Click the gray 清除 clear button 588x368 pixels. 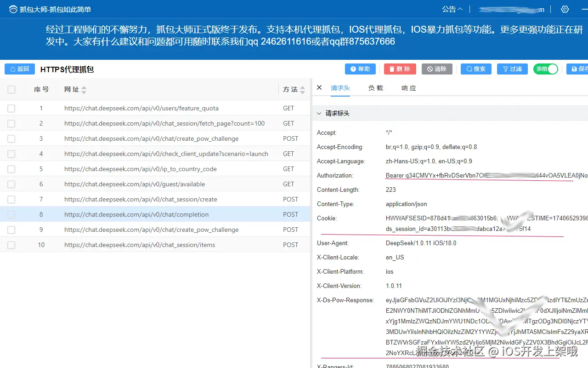[x=437, y=69]
